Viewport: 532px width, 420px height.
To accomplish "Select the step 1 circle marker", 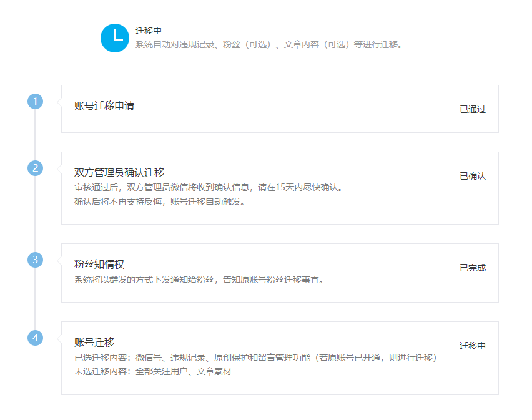I will (36, 101).
